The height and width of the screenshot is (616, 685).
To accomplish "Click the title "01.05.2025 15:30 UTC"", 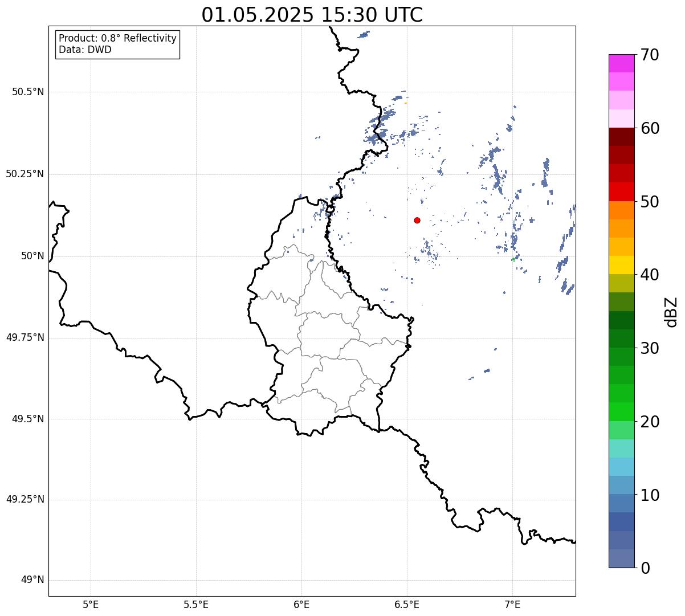I will (312, 15).
